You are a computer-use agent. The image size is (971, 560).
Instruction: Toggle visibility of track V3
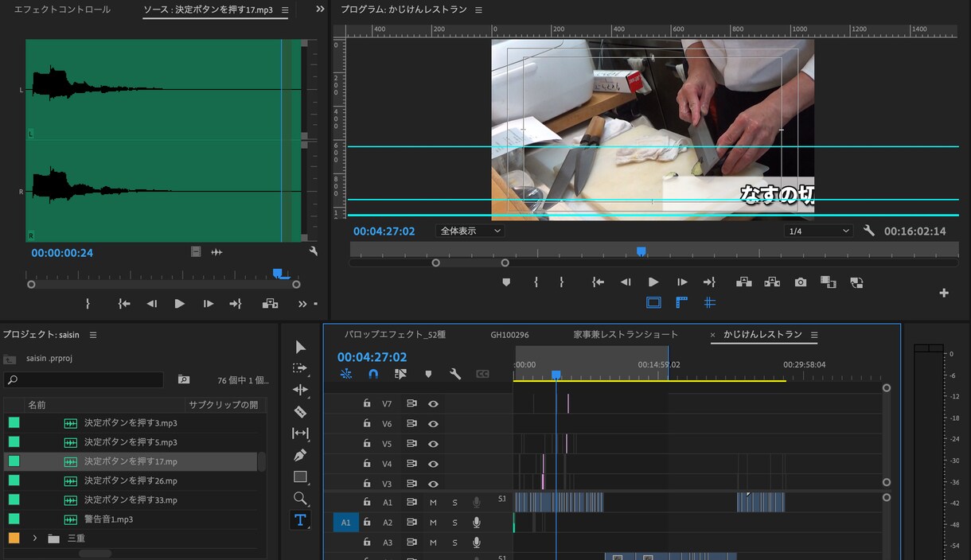(434, 484)
